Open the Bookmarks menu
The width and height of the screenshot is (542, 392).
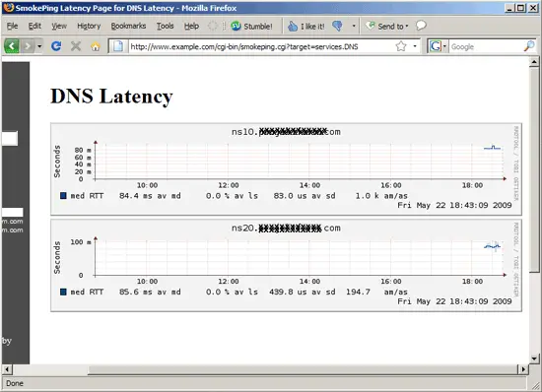(128, 26)
